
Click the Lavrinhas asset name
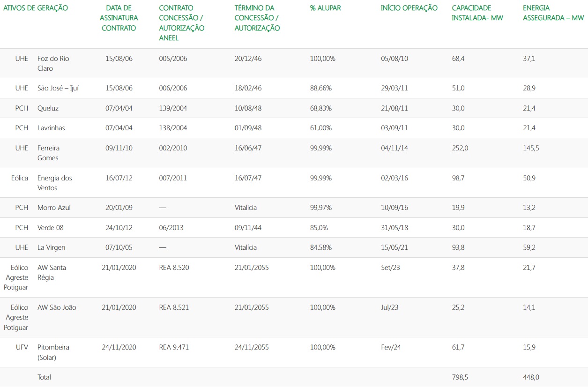coord(51,128)
